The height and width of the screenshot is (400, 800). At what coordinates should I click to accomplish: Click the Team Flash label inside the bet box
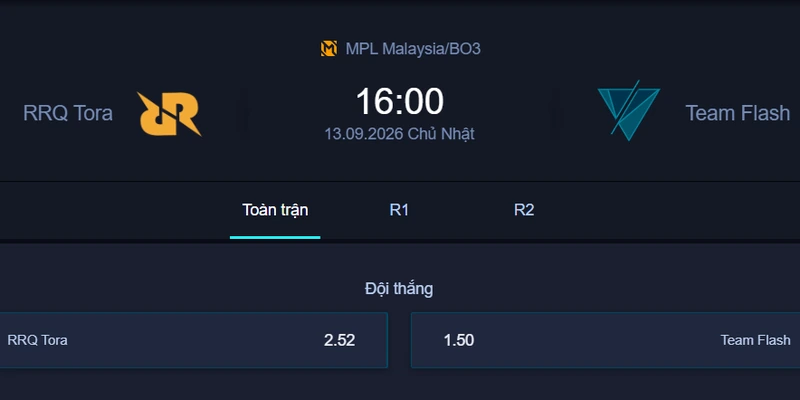756,340
